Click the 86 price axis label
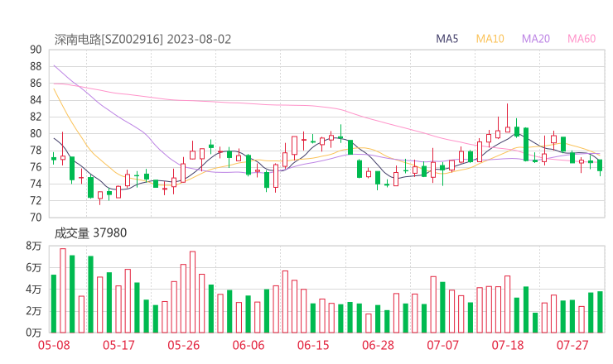This screenshot has height=364, width=613. pyautogui.click(x=36, y=84)
